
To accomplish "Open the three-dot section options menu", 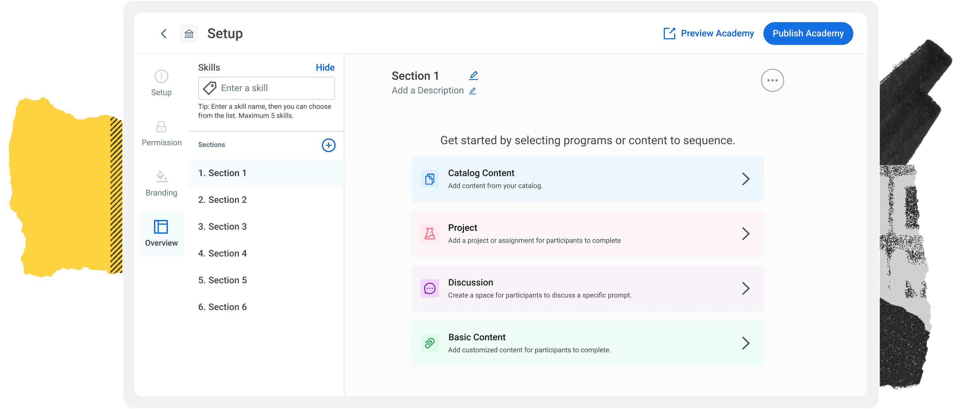I will (x=772, y=80).
